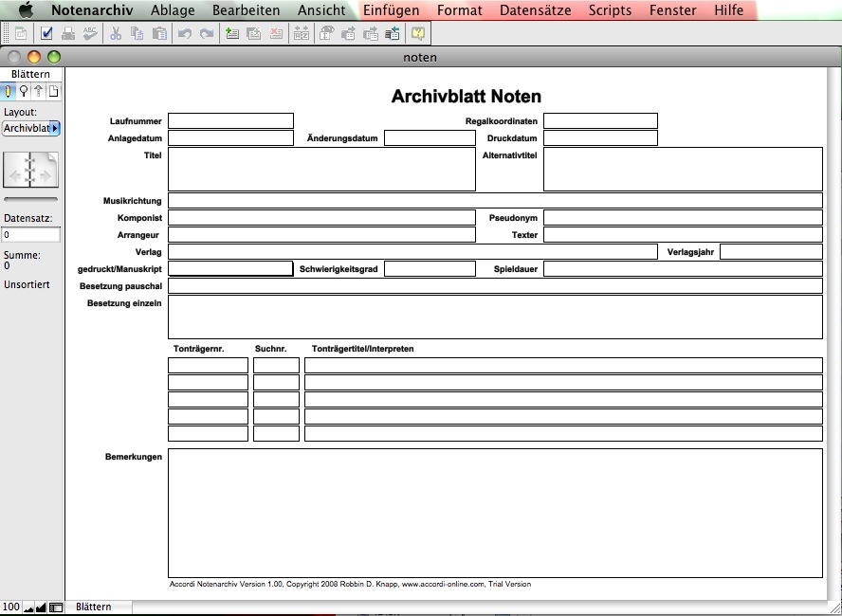Open the Ablage menu
The height and width of the screenshot is (616, 842).
pyautogui.click(x=173, y=9)
